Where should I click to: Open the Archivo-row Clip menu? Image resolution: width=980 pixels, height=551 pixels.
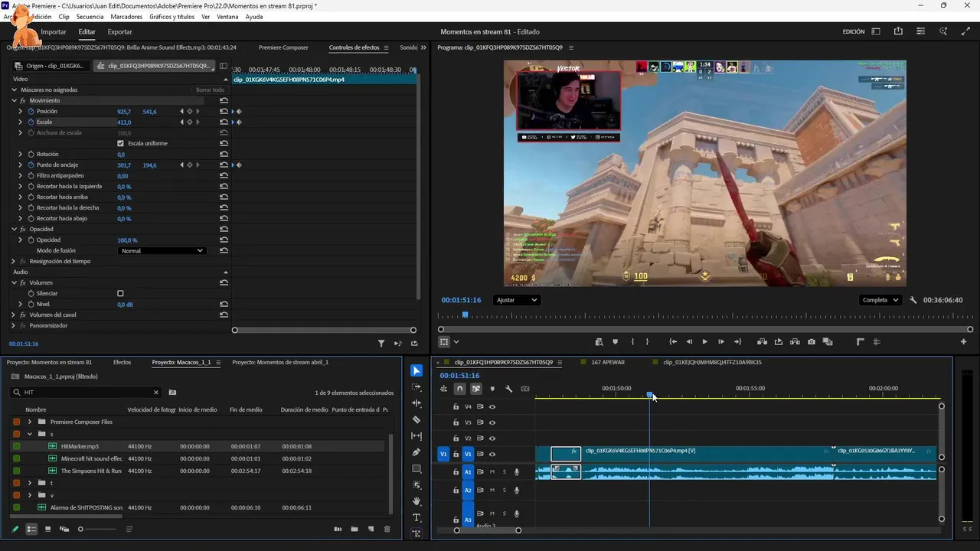(x=64, y=16)
